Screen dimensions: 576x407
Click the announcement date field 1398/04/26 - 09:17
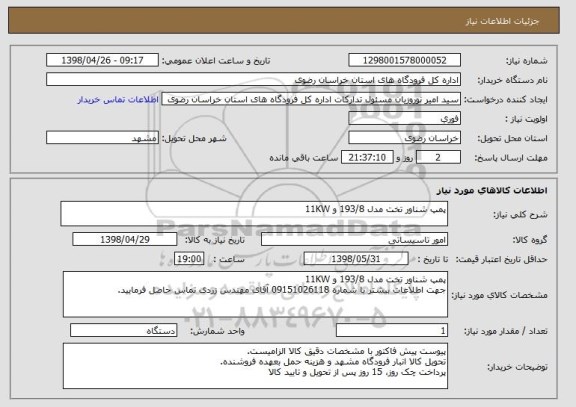[x=102, y=60]
